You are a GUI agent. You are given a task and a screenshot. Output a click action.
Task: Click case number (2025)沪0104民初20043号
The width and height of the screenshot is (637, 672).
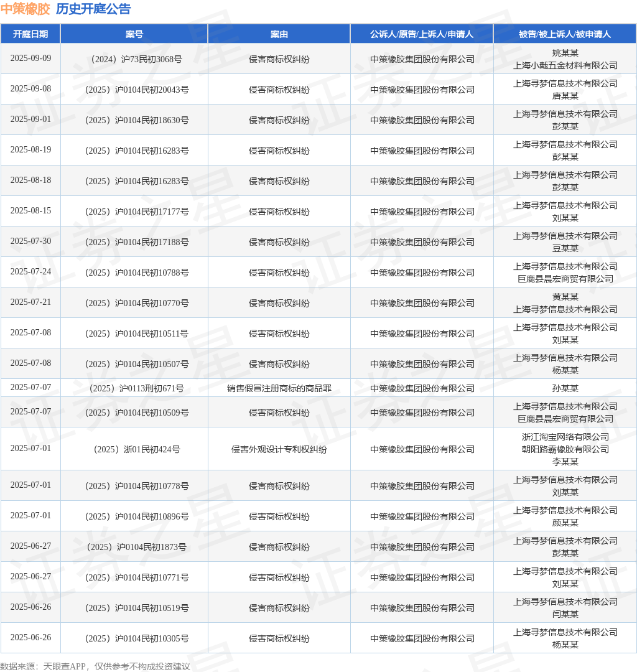pyautogui.click(x=134, y=90)
